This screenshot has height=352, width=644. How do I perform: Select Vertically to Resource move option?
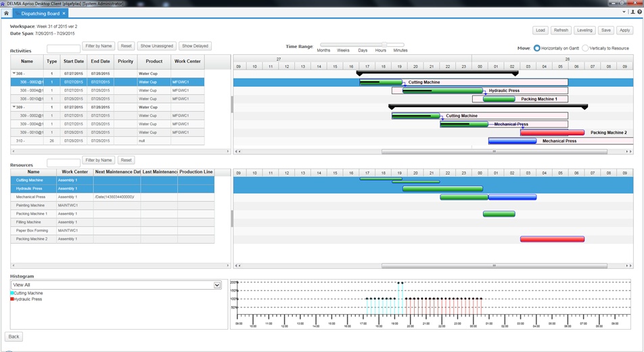click(585, 48)
